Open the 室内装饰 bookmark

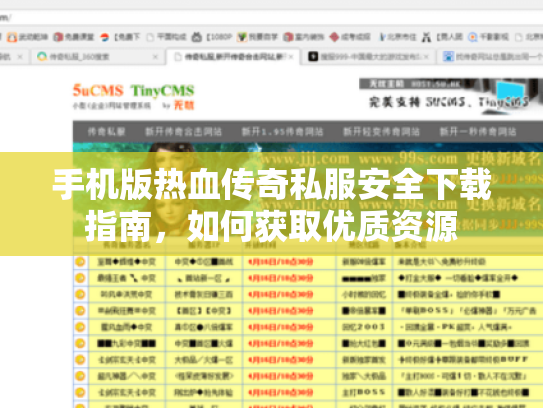[x=304, y=37]
